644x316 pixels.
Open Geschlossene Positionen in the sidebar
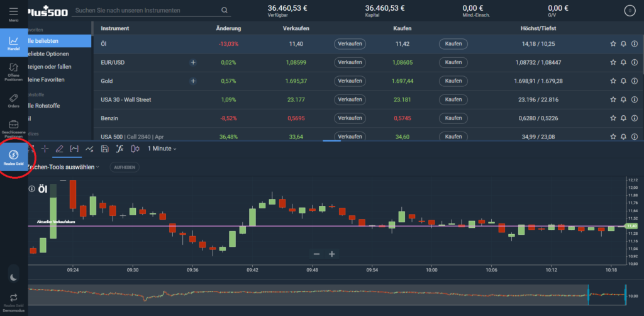pos(14,128)
